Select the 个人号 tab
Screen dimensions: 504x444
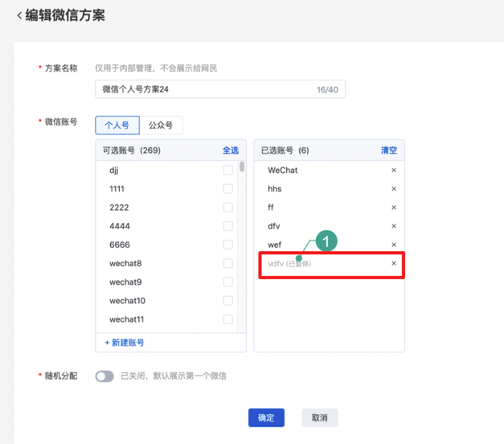coord(117,125)
